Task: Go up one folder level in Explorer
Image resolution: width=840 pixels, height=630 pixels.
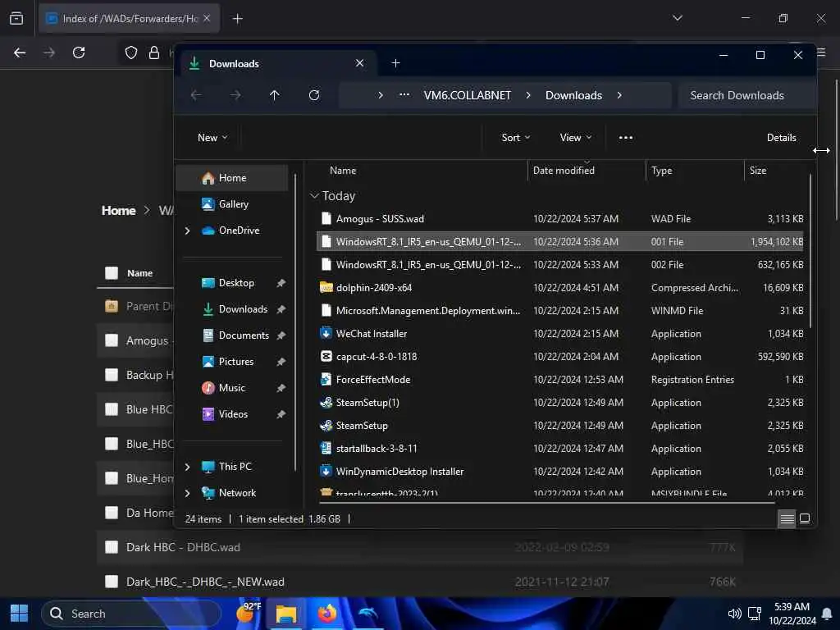Action: (274, 95)
